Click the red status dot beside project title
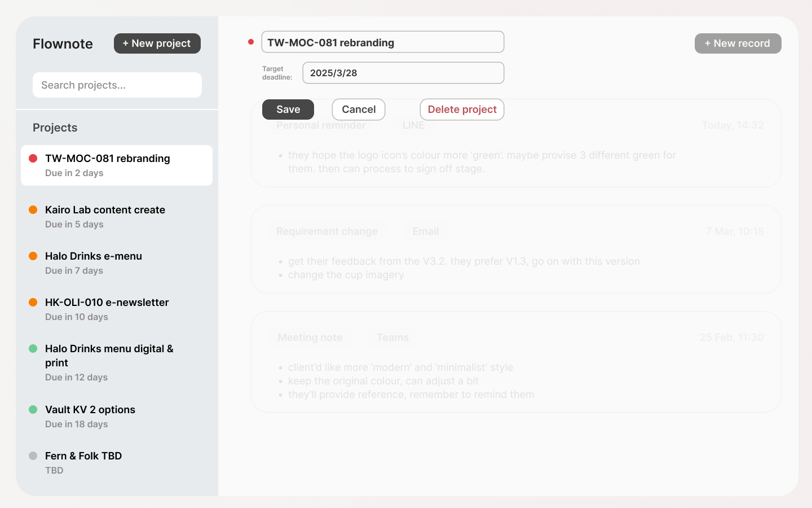The height and width of the screenshot is (508, 812). click(x=251, y=42)
